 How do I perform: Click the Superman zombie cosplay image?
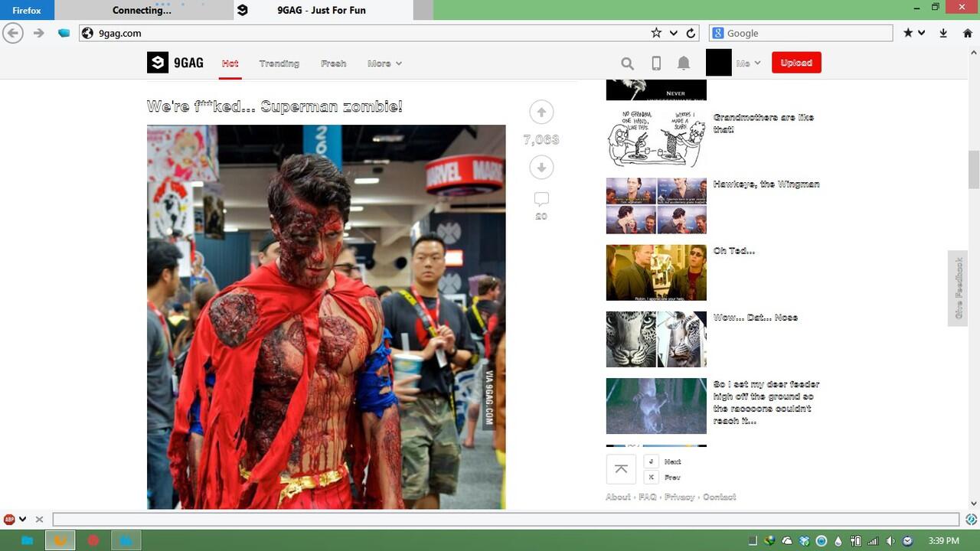click(x=326, y=317)
